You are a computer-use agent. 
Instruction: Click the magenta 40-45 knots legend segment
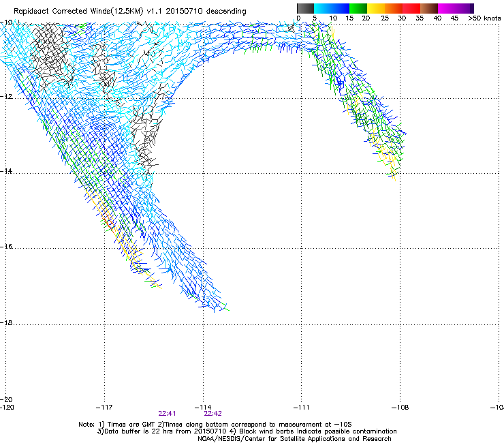pyautogui.click(x=447, y=8)
